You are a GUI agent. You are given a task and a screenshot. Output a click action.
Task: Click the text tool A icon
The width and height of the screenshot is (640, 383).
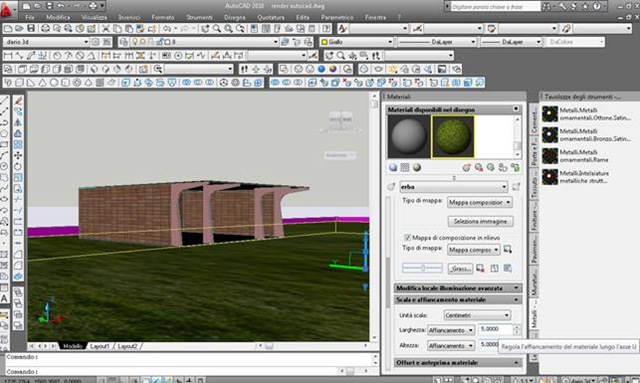tap(4, 298)
